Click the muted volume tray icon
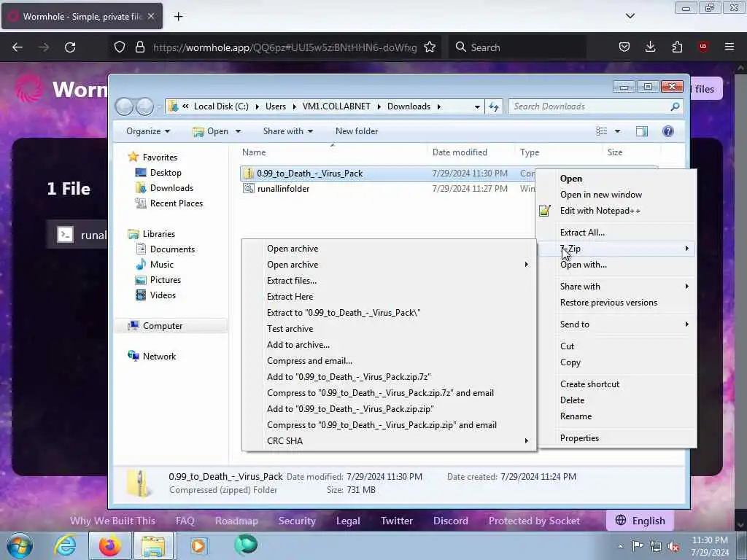 click(673, 546)
